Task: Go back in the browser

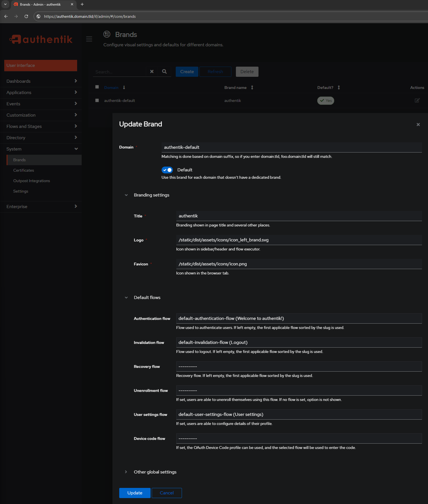Action: coord(6,16)
